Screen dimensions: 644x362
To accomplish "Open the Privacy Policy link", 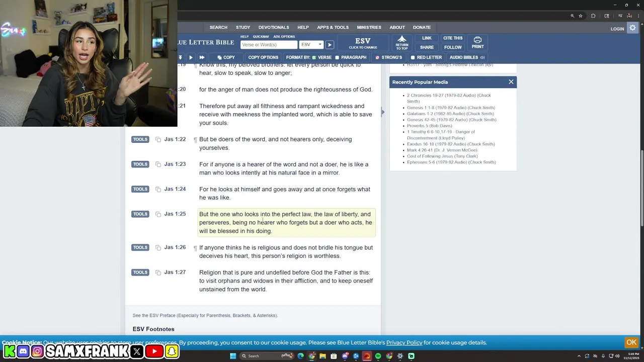I will [404, 342].
